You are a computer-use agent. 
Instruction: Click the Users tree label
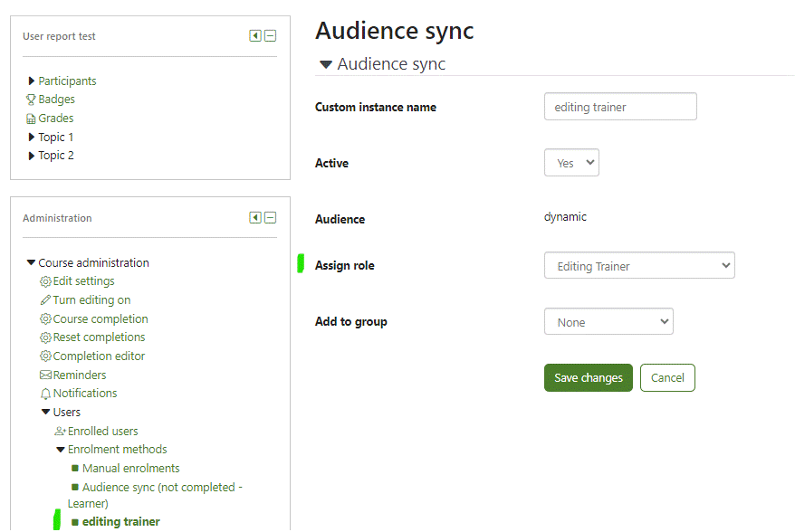click(x=67, y=412)
